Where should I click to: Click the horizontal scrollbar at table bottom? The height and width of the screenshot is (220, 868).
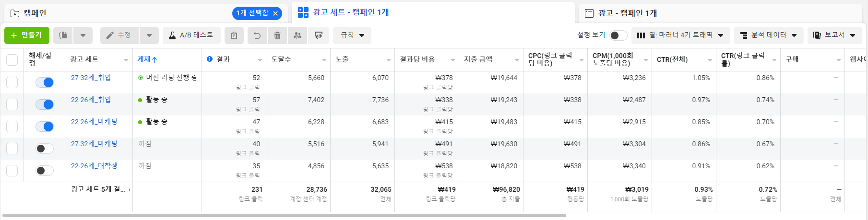pos(284,216)
